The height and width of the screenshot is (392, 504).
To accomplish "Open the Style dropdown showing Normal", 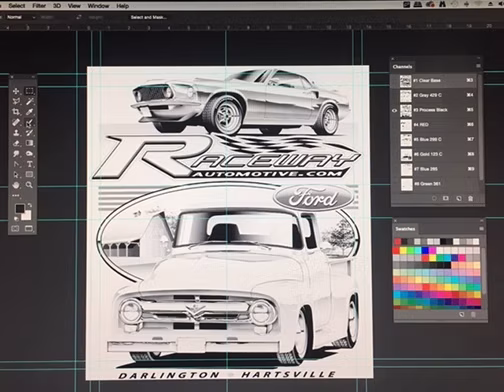I will pos(20,17).
